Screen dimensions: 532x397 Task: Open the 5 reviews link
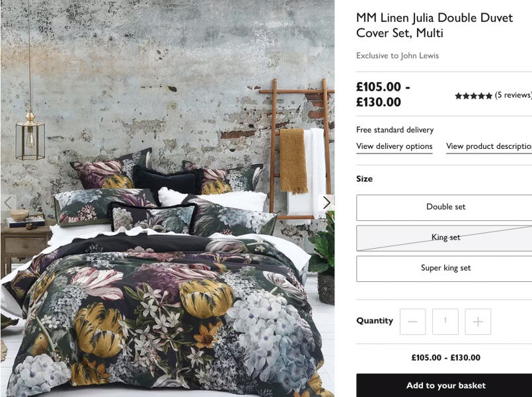[x=513, y=95]
